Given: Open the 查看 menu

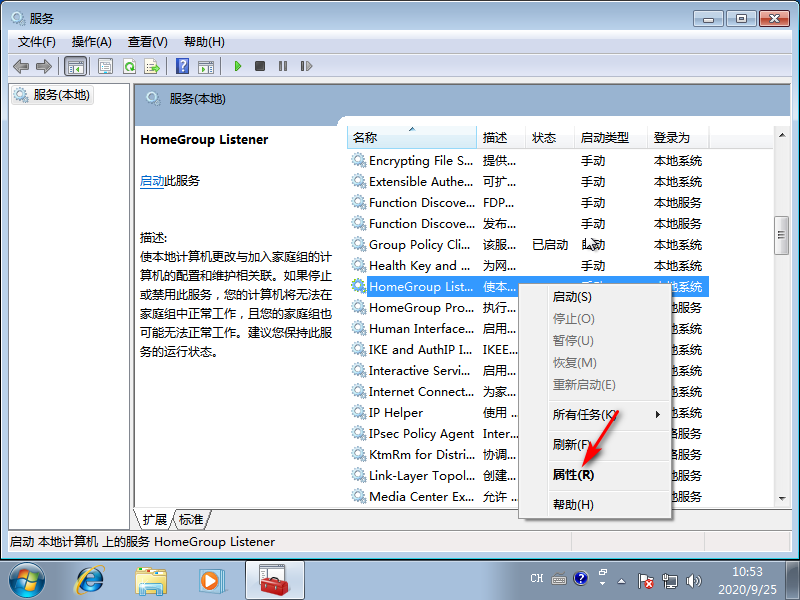Looking at the screenshot, I should coord(146,41).
